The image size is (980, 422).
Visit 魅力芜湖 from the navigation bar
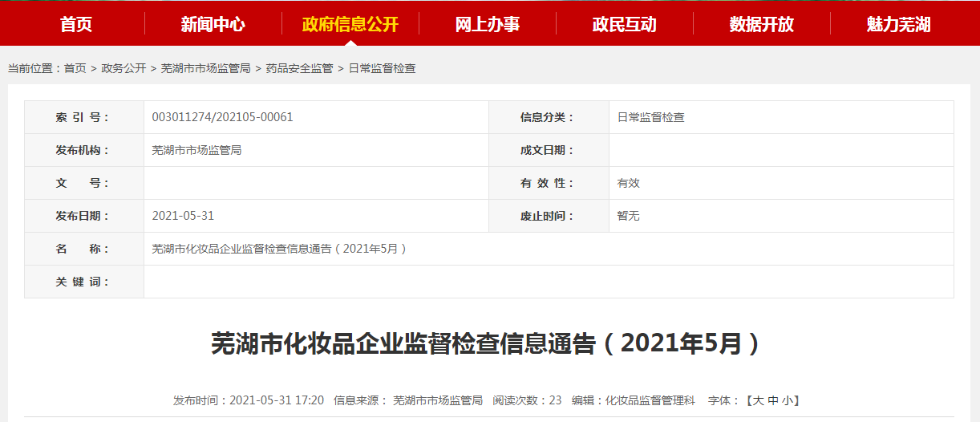(899, 24)
